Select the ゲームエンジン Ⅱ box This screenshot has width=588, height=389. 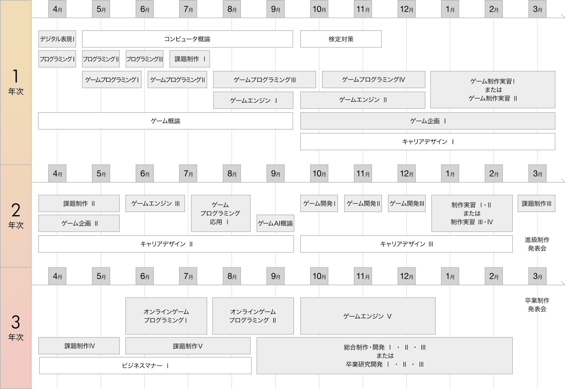tap(363, 100)
